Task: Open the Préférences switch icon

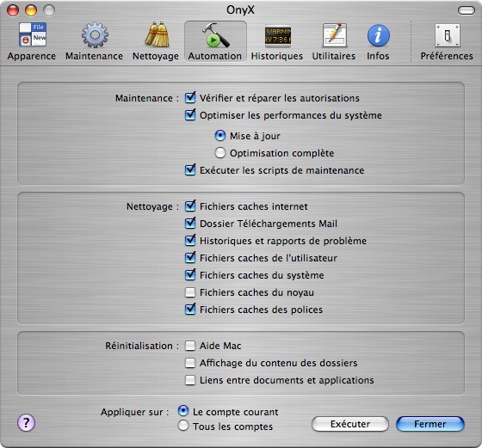Action: 447,41
